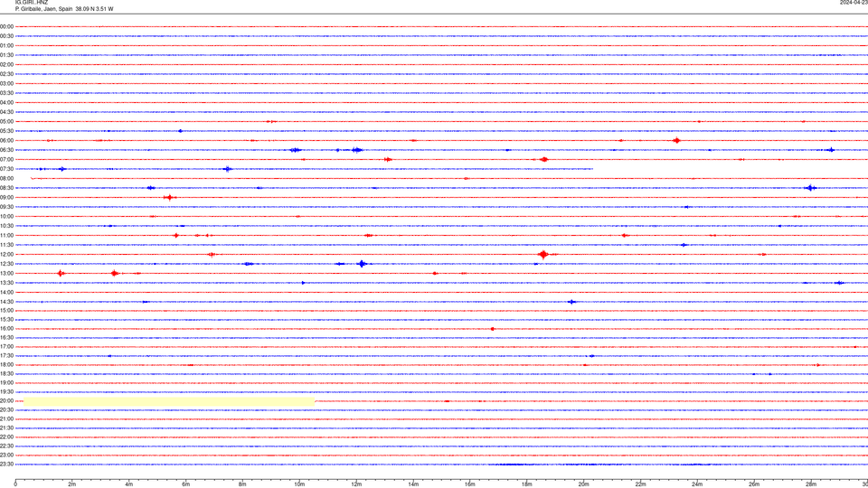868x488 pixels.
Task: Click the 23:30 row time label
Action: [6, 465]
